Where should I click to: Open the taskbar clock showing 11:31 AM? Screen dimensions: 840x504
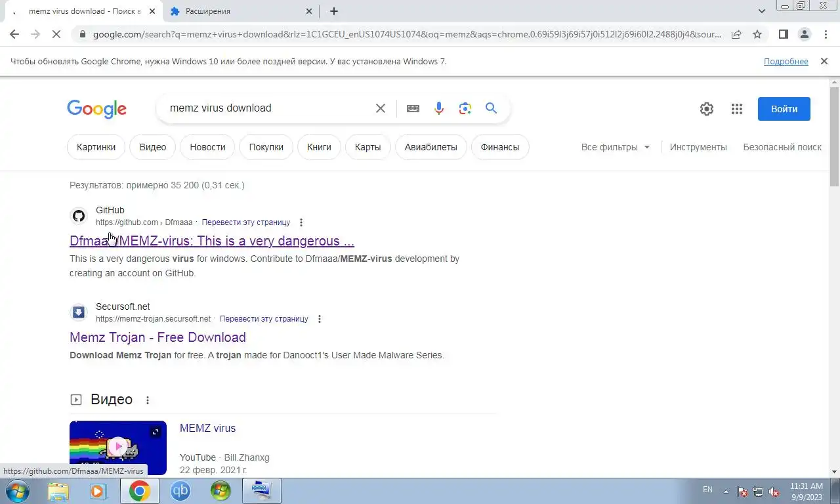pyautogui.click(x=806, y=492)
